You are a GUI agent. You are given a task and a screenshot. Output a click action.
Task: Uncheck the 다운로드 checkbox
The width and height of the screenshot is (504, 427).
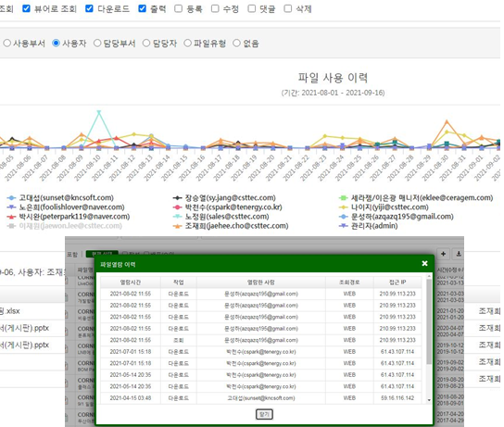click(x=89, y=8)
